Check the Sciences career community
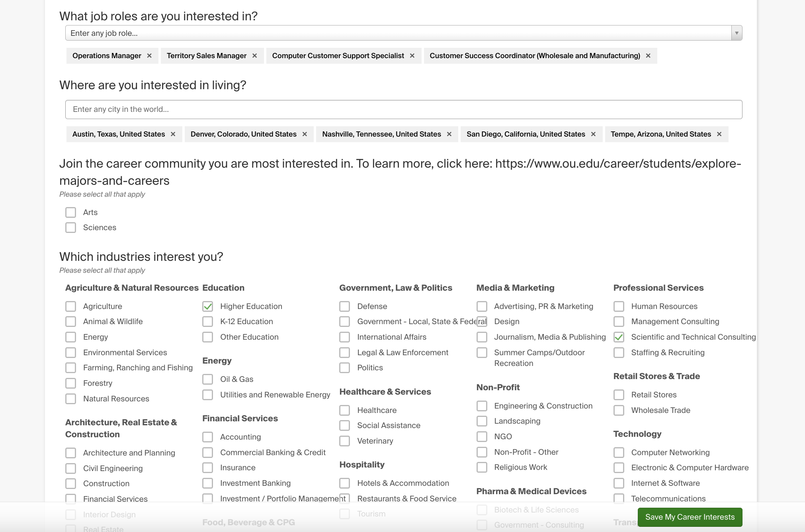805x532 pixels. [71, 227]
